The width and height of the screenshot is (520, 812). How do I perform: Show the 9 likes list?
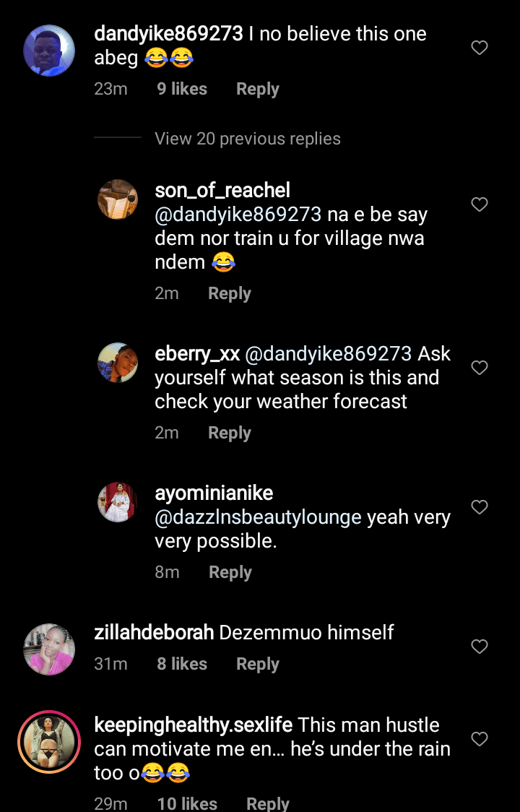coord(182,90)
